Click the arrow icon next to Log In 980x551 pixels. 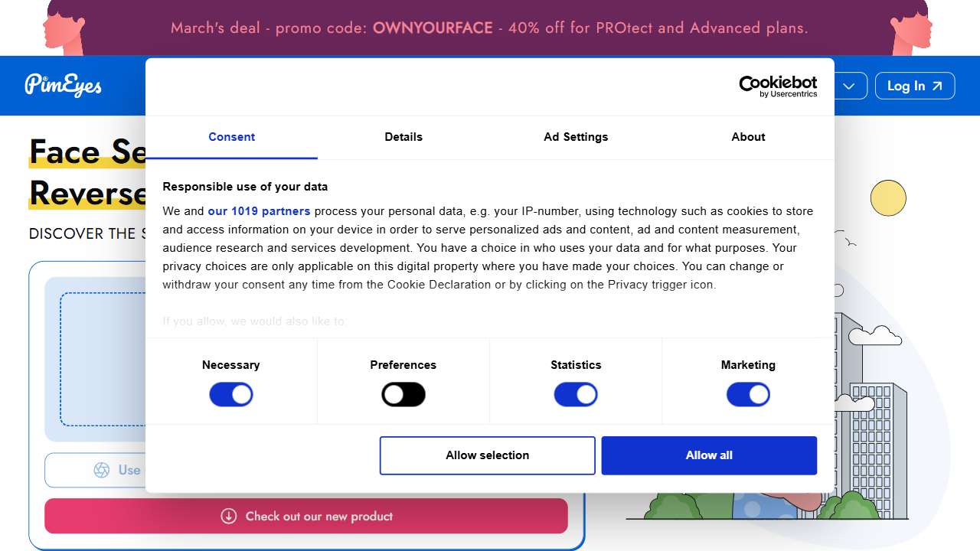click(x=937, y=86)
